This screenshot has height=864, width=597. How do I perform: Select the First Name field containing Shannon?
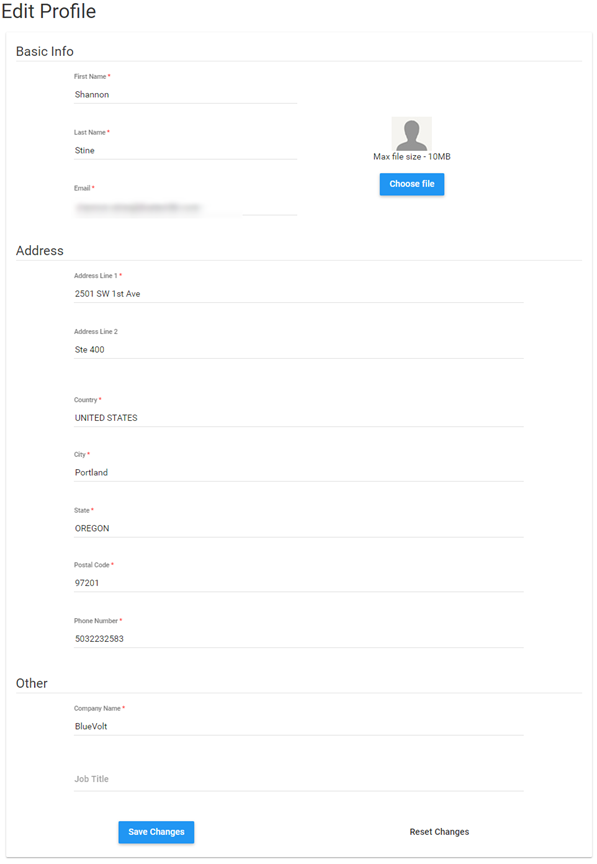point(185,95)
